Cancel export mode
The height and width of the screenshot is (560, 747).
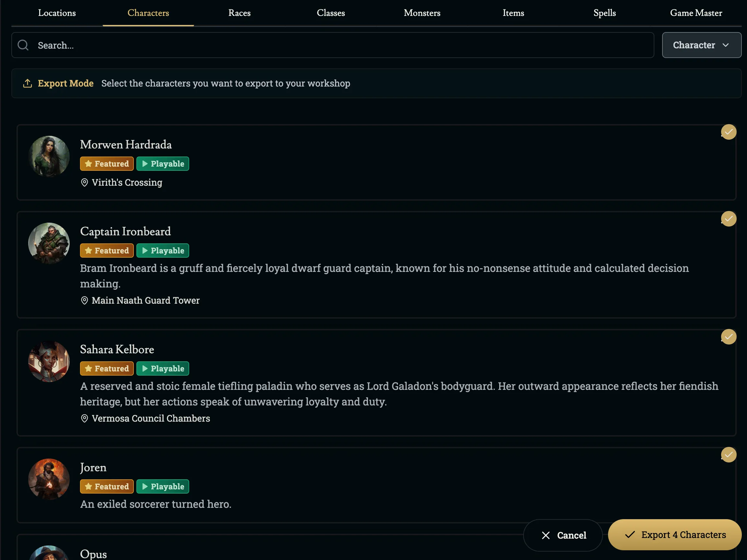563,535
